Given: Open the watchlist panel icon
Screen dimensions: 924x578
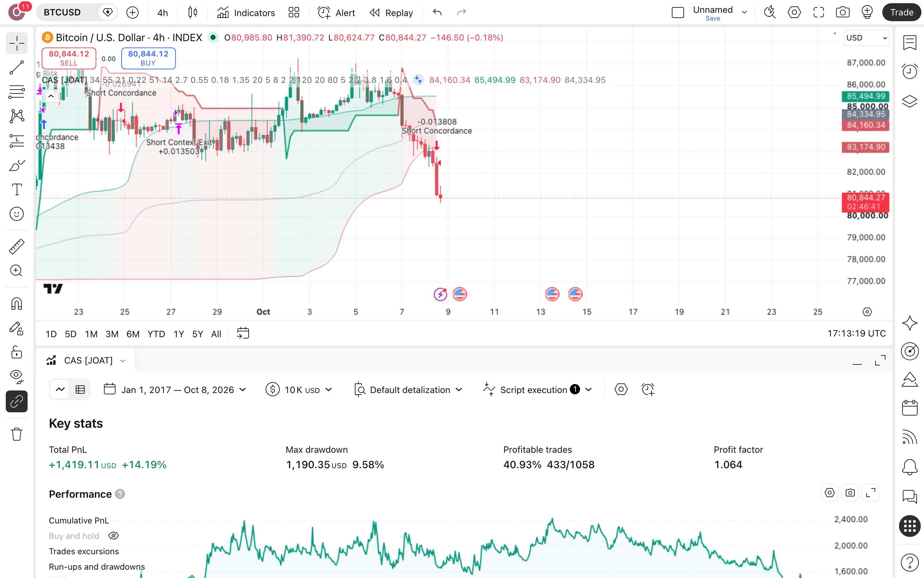Looking at the screenshot, I should click(910, 43).
